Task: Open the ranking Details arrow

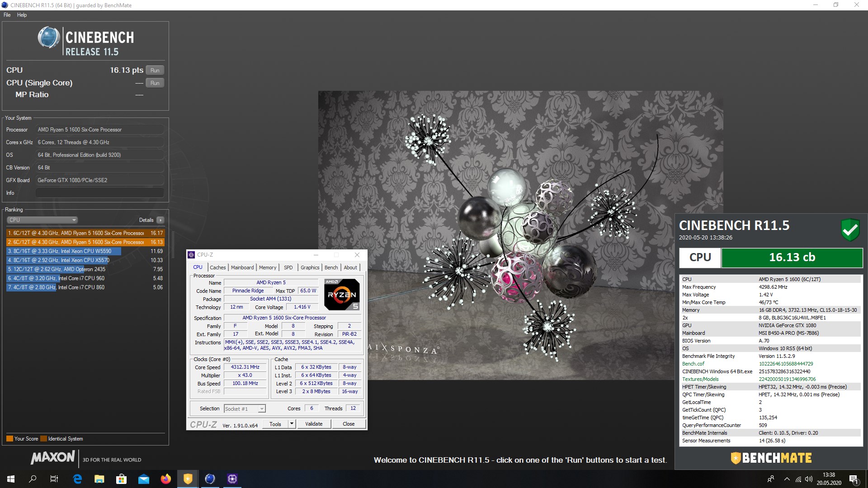Action: [x=160, y=220]
